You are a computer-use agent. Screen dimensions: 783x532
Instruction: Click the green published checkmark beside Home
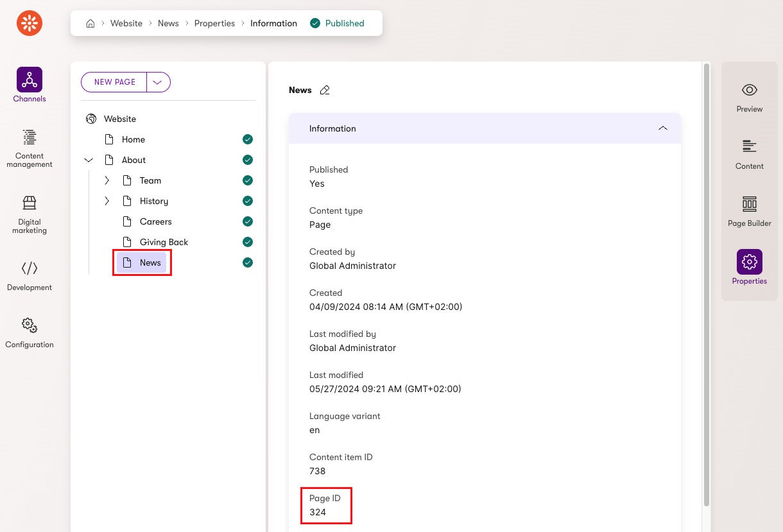(248, 139)
